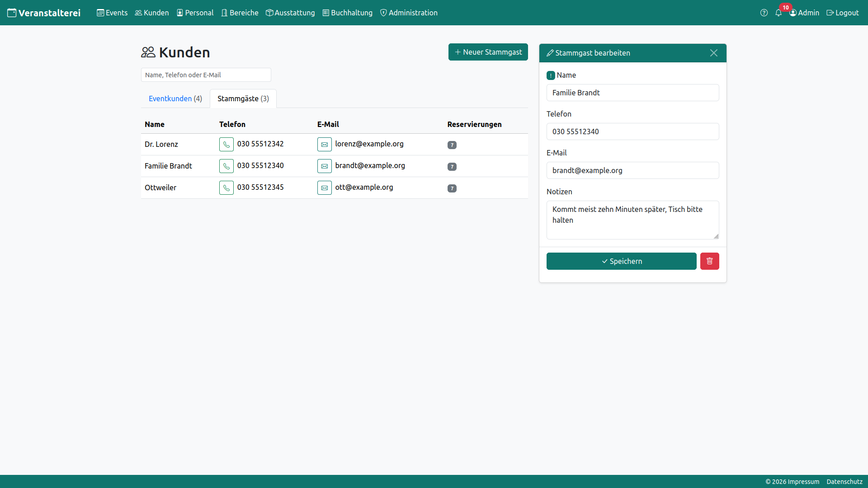Focus the customer search field
The width and height of the screenshot is (868, 488).
206,75
